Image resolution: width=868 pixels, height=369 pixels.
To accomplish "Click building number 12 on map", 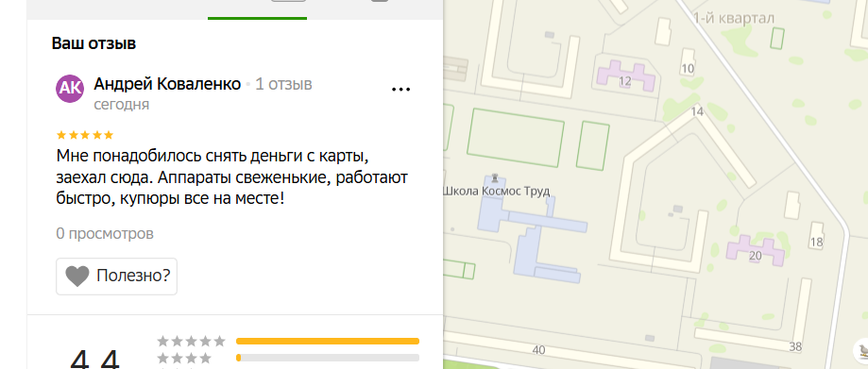I will [x=624, y=82].
